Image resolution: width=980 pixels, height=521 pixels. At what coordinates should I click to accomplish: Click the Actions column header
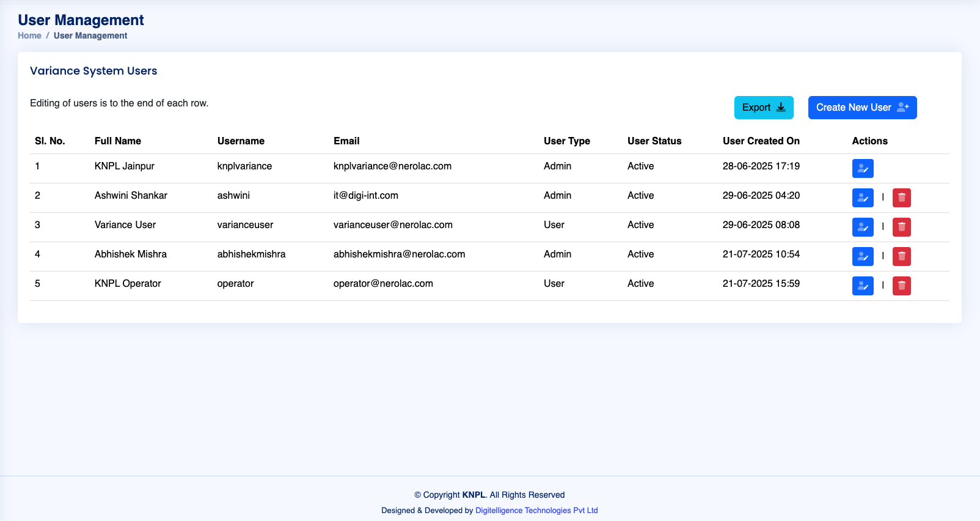pos(870,141)
